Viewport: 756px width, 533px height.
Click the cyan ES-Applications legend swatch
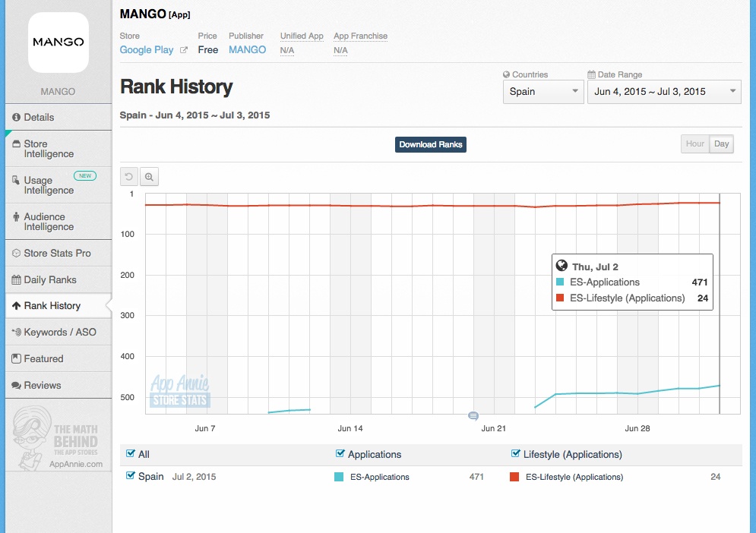click(339, 477)
